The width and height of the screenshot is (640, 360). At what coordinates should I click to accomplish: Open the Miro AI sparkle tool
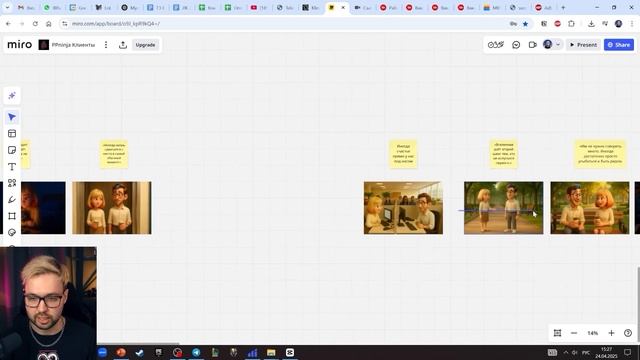coord(12,96)
